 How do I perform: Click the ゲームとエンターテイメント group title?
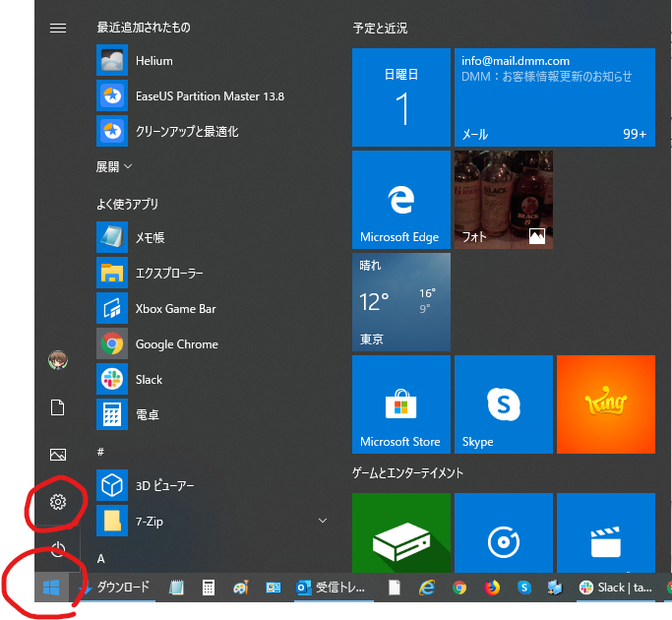407,473
